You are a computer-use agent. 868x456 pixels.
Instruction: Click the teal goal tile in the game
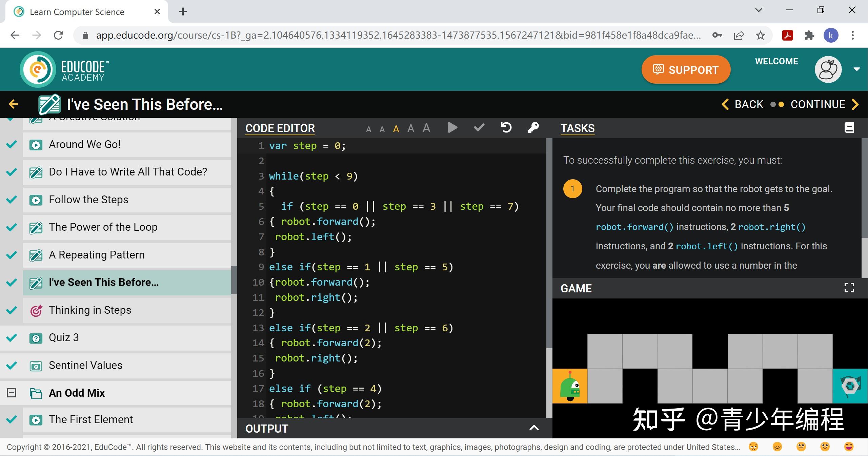[850, 386]
